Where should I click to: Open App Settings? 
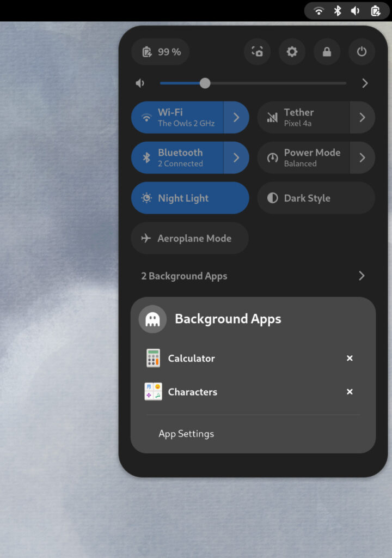186,434
